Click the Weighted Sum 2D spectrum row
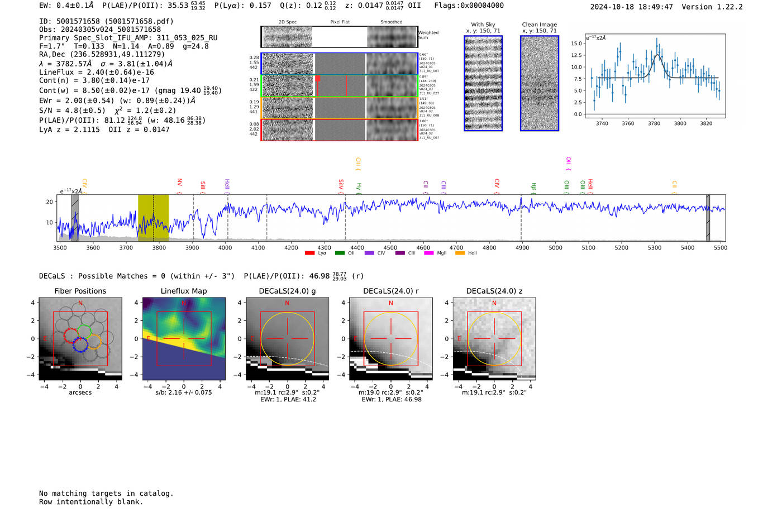782x532 pixels. pyautogui.click(x=339, y=37)
